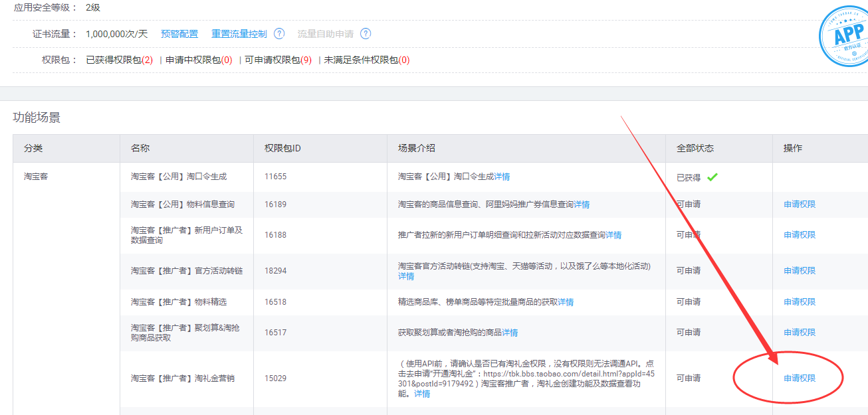Click the 淘宝客 category cell
Viewport: 868px width, 415px height.
[37, 177]
